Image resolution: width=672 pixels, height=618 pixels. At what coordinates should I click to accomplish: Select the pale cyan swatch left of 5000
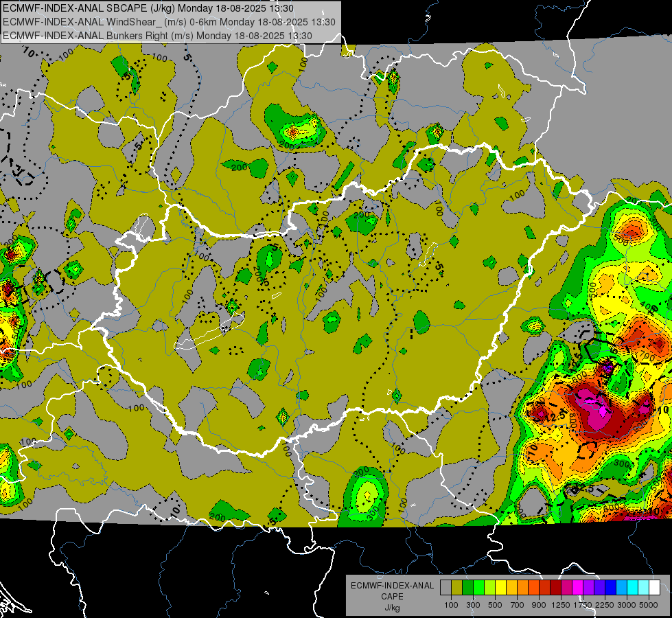pos(644,588)
